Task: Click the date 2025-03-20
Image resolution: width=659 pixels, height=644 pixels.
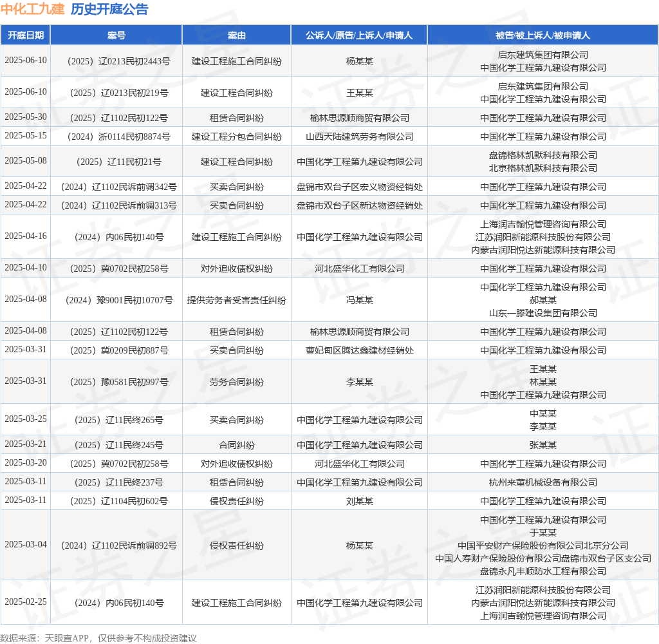Action: (26, 462)
